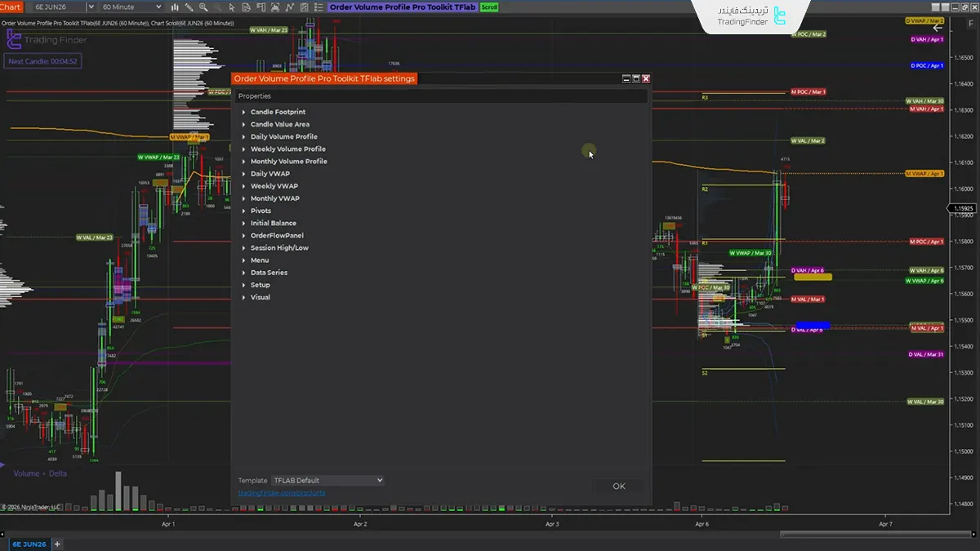Select the 6E JUN26 chart tab
980x551 pixels.
[x=29, y=544]
